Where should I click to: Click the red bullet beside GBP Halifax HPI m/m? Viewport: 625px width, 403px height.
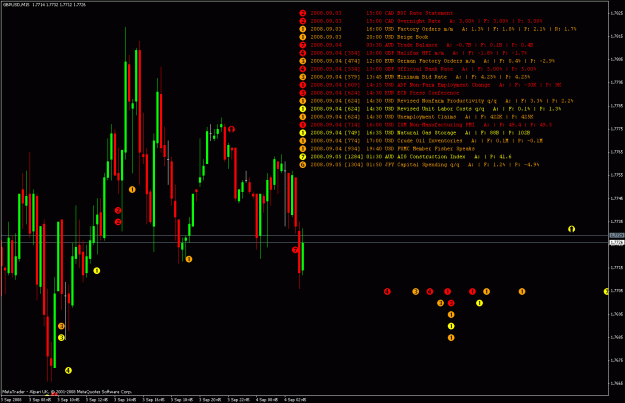point(303,53)
